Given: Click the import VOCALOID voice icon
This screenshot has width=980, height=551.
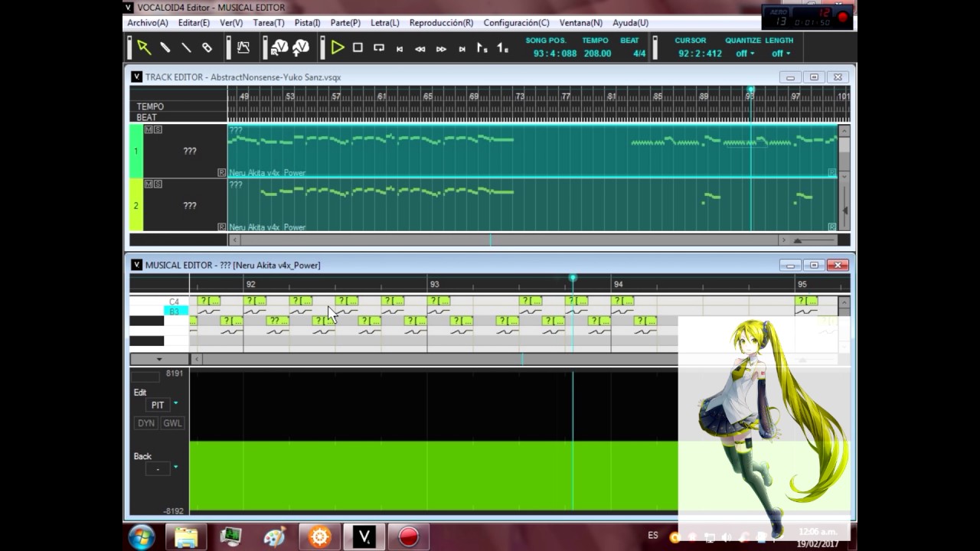Looking at the screenshot, I should 279,47.
